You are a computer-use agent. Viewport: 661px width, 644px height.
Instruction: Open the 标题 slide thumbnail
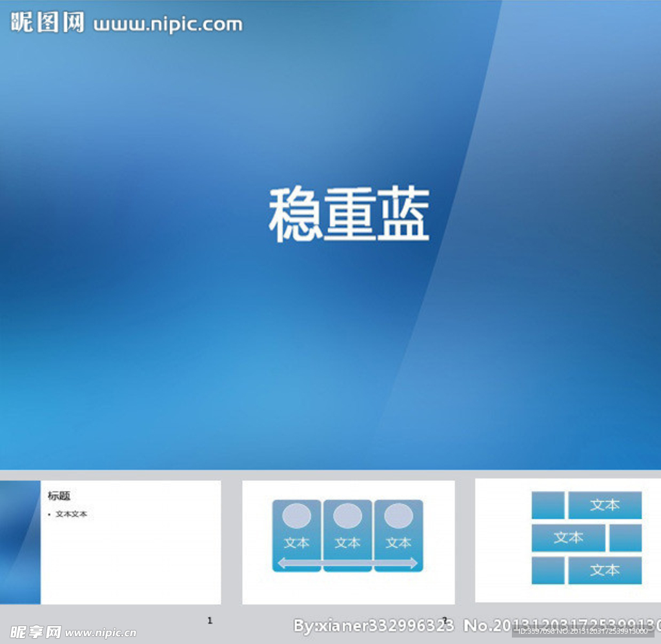tap(110, 542)
